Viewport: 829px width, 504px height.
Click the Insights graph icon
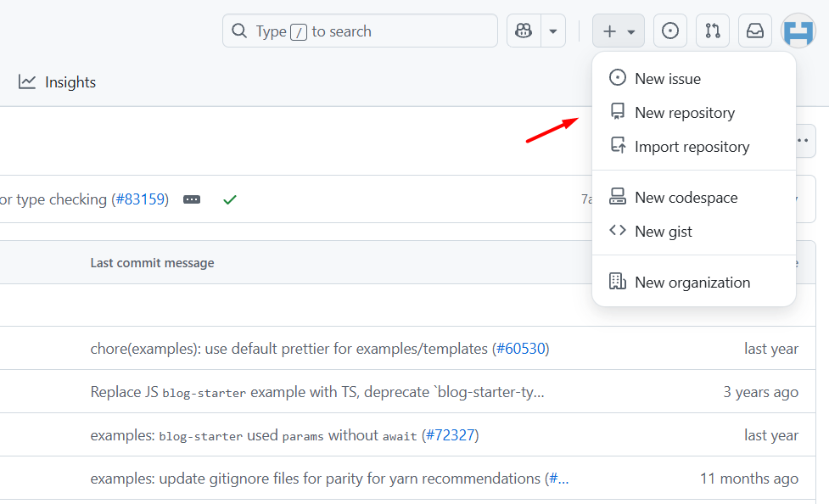pos(27,81)
